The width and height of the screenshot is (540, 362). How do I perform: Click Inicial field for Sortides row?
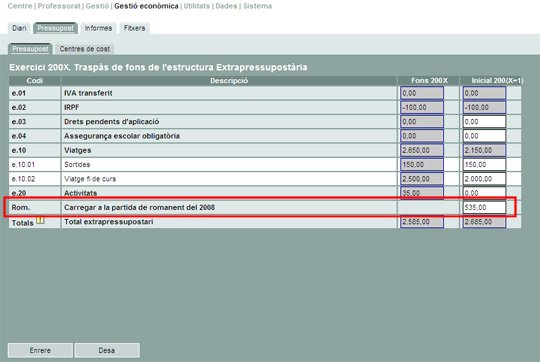pos(484,165)
